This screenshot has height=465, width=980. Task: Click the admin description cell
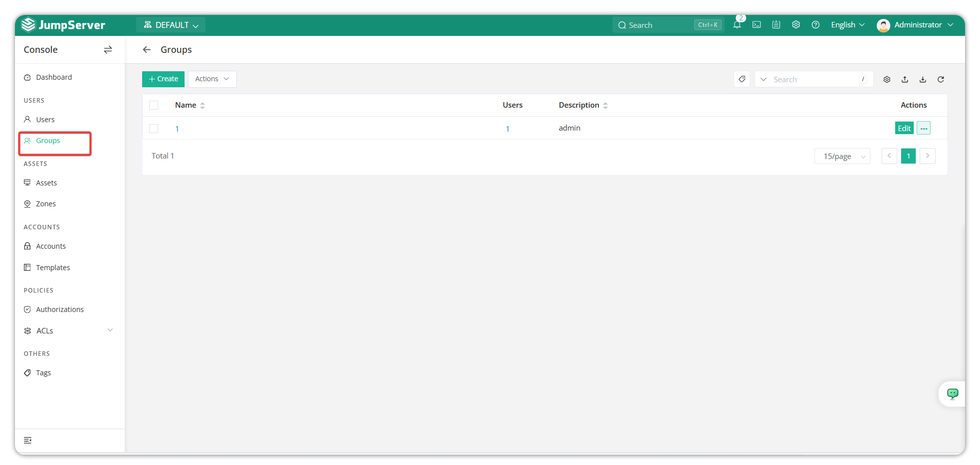570,128
